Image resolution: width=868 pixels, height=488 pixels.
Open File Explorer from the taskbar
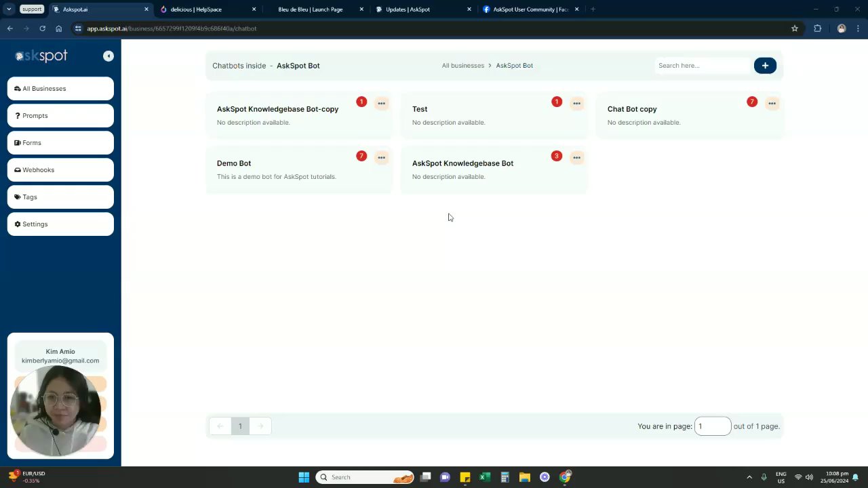pos(524,477)
